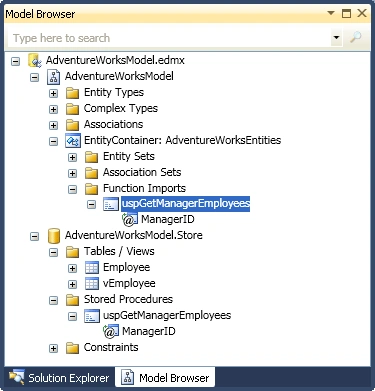Screen dimensions: 375x391
Task: Select the 'Entity Types' label
Action: 114,92
